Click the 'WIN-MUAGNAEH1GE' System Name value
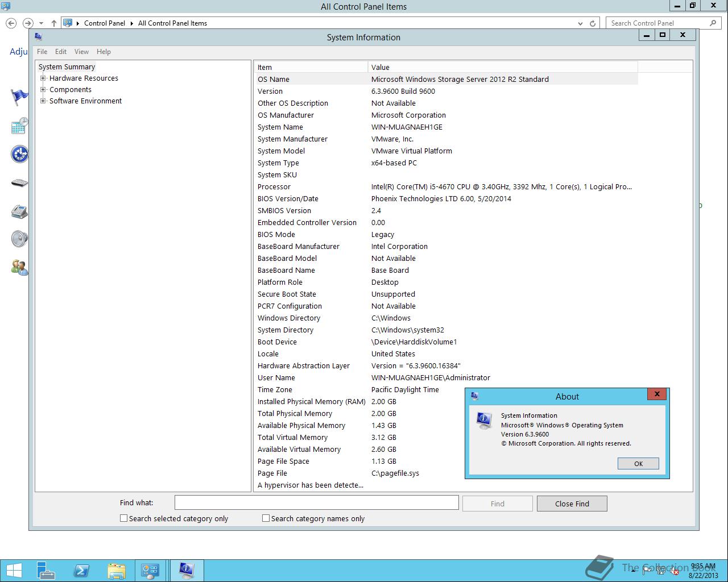Viewport: 728px width, 582px height. click(407, 127)
